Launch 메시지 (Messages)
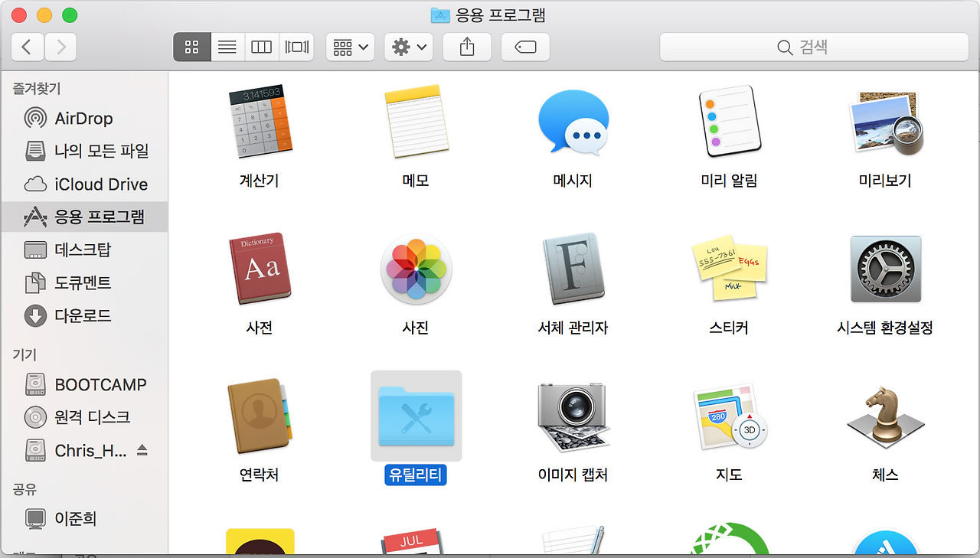The width and height of the screenshot is (980, 558). point(573,122)
